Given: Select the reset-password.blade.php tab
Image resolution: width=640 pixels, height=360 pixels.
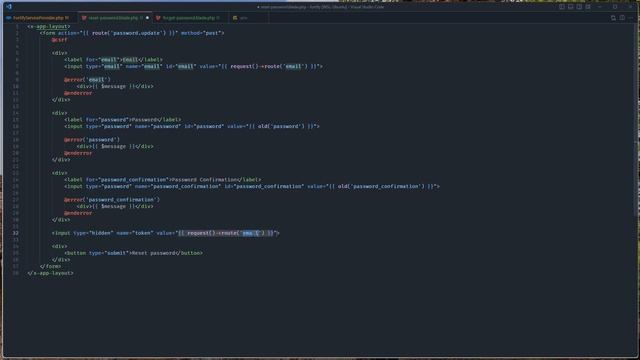Looking at the screenshot, I should [115, 18].
